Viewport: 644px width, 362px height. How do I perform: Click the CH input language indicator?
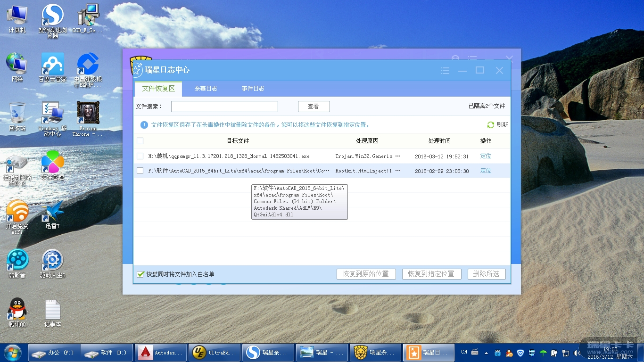(464, 352)
